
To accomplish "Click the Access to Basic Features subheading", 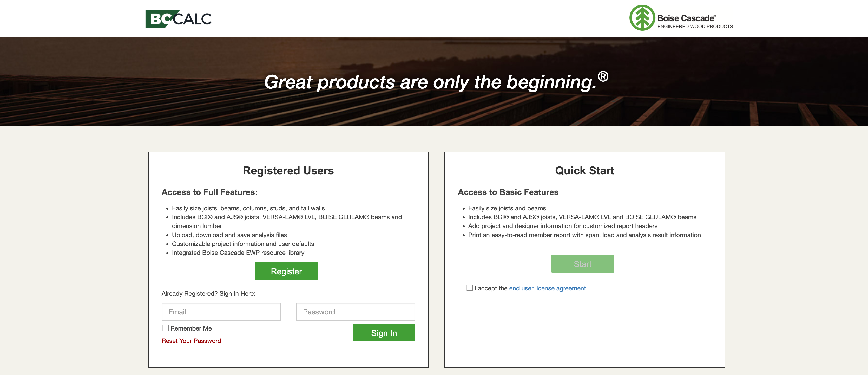I will pyautogui.click(x=508, y=192).
